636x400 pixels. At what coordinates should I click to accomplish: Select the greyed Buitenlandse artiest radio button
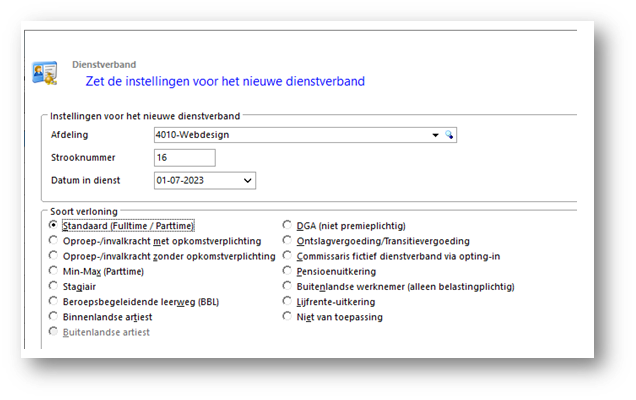(53, 331)
